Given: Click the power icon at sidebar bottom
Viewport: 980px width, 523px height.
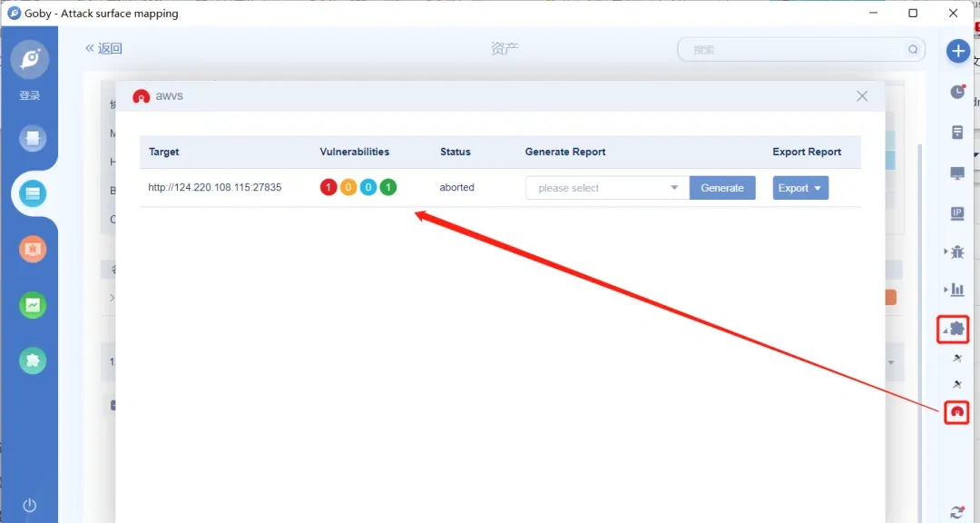Looking at the screenshot, I should point(29,505).
